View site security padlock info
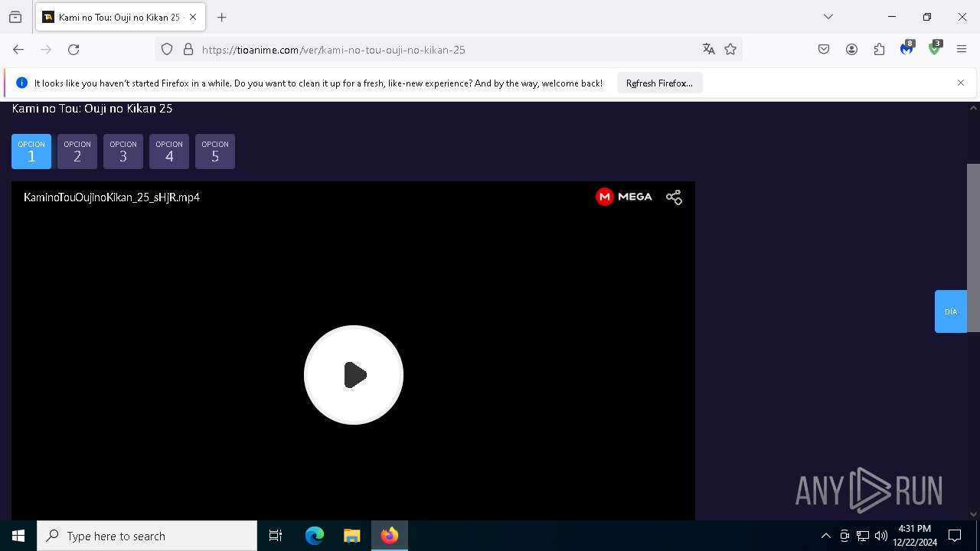 pyautogui.click(x=188, y=50)
